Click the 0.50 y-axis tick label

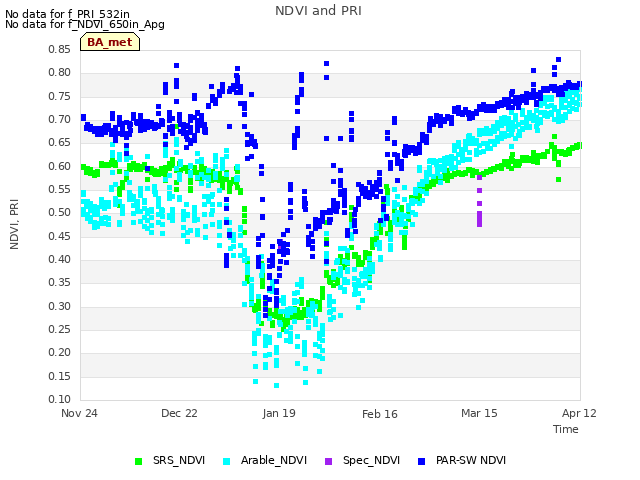(x=60, y=213)
